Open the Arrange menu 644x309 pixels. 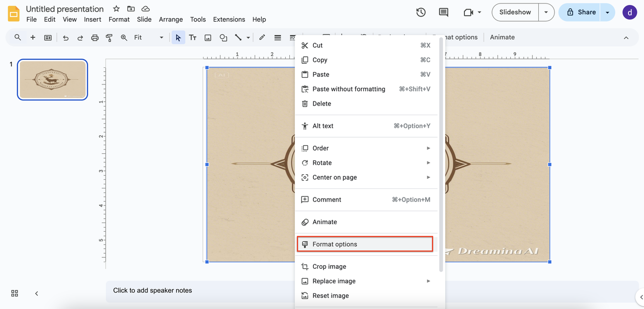(x=171, y=19)
